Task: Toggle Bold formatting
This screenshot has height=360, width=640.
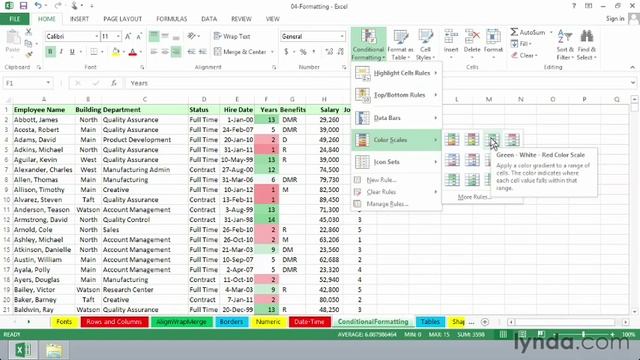Action: (50, 52)
